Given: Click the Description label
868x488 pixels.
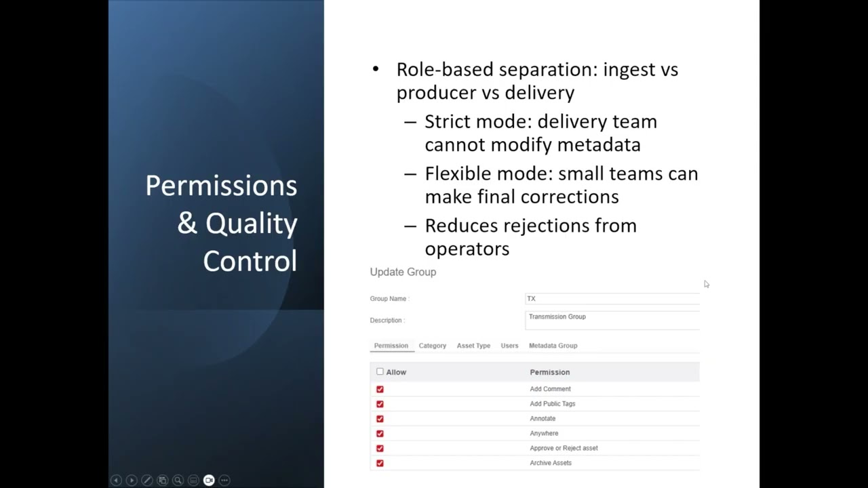Looking at the screenshot, I should [387, 321].
